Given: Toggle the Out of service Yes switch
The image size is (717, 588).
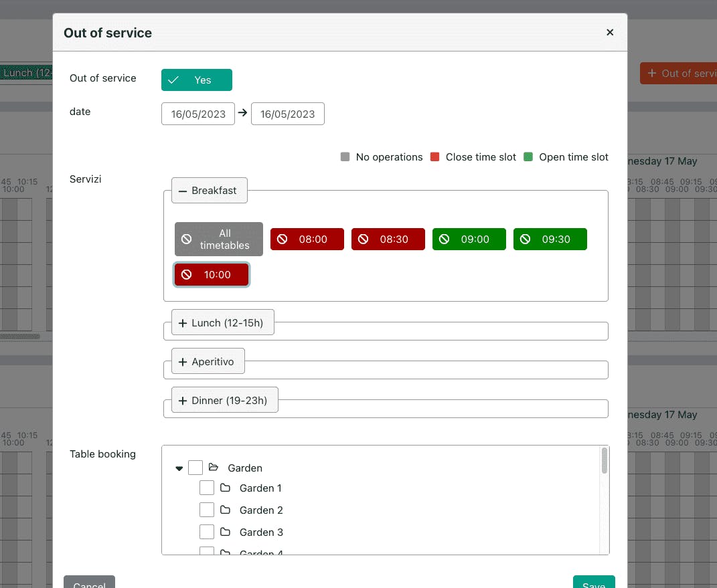Looking at the screenshot, I should tap(197, 80).
